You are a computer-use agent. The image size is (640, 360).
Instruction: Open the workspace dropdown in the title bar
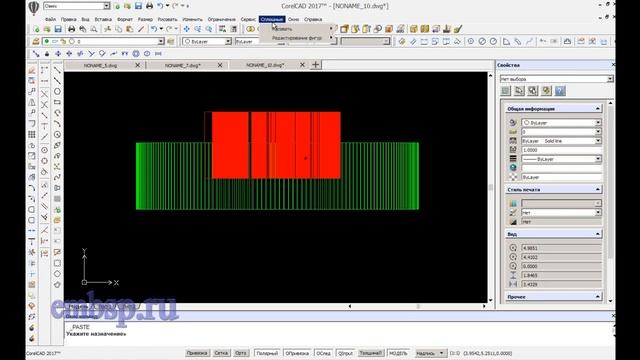(107, 6)
